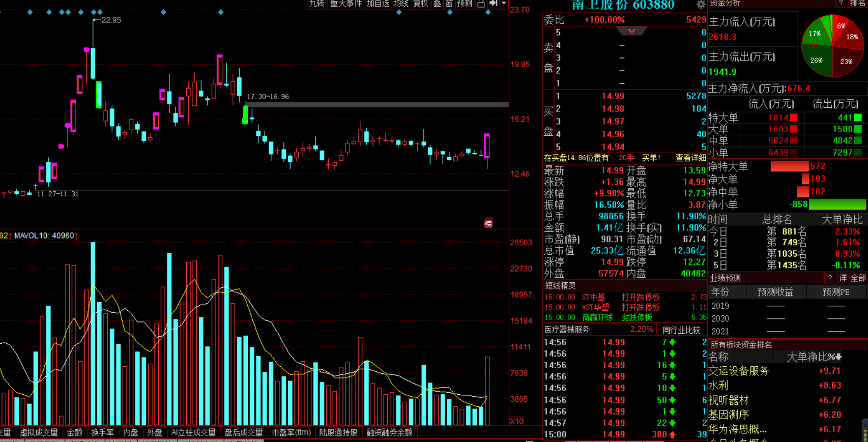Click the 所有板块资金排名 heading
The height and width of the screenshot is (442, 868).
tap(741, 345)
